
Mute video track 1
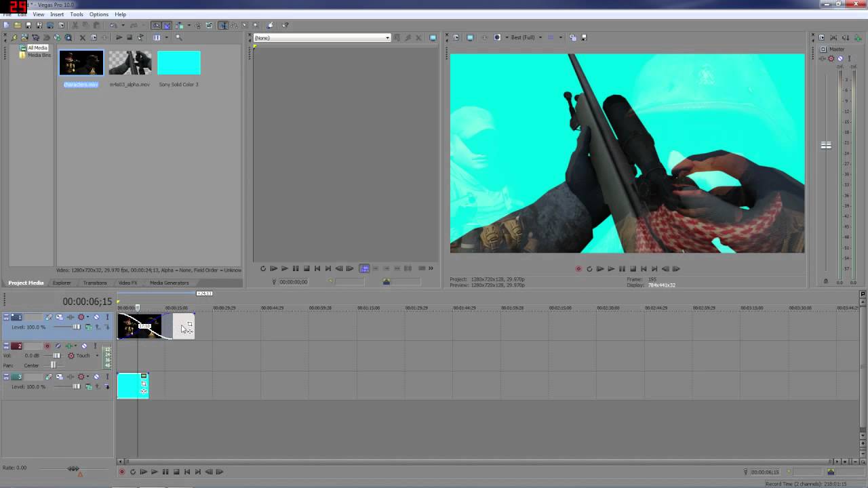click(96, 317)
